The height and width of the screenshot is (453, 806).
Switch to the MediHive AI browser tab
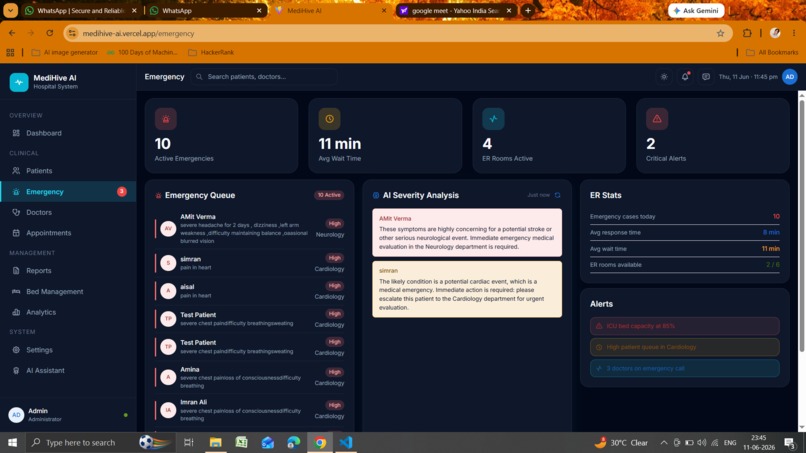[x=332, y=10]
